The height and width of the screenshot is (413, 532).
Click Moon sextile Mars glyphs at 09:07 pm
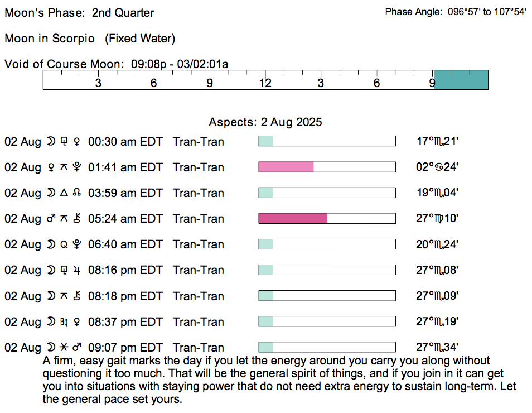[x=64, y=348]
